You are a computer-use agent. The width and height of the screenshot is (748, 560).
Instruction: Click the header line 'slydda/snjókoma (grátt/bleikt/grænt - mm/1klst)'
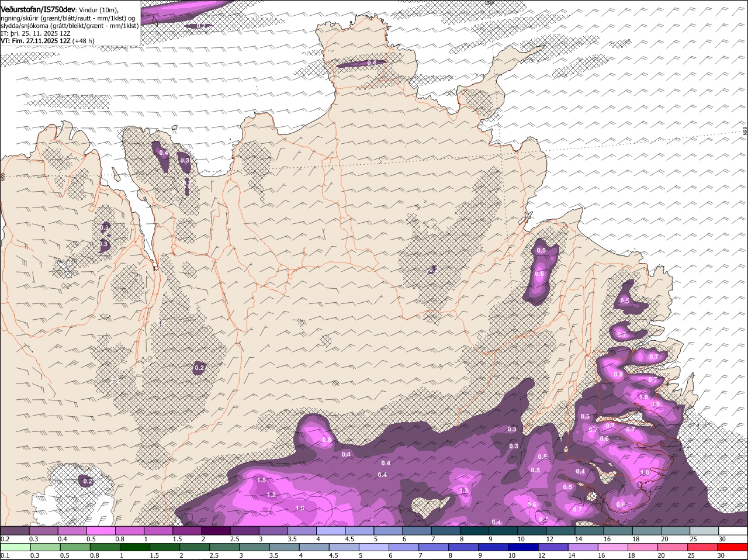tap(70, 26)
